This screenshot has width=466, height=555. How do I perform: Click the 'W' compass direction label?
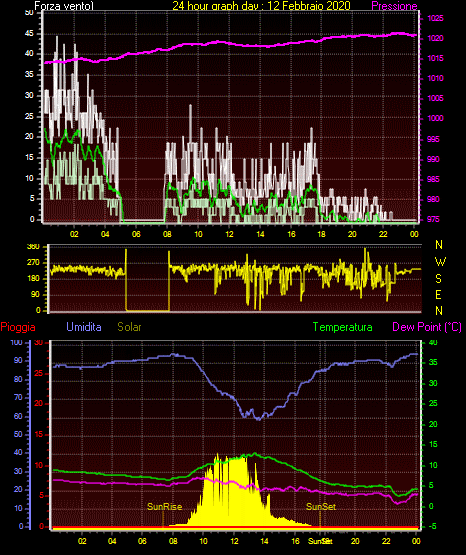[x=440, y=262]
